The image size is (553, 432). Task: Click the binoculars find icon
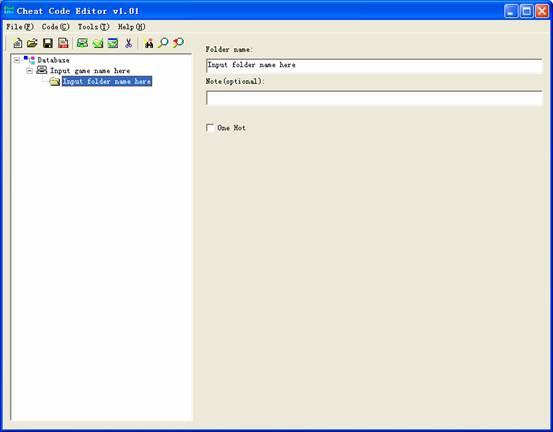click(x=149, y=43)
